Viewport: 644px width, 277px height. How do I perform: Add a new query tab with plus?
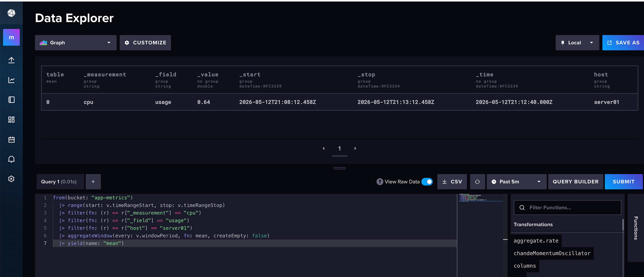tap(93, 182)
